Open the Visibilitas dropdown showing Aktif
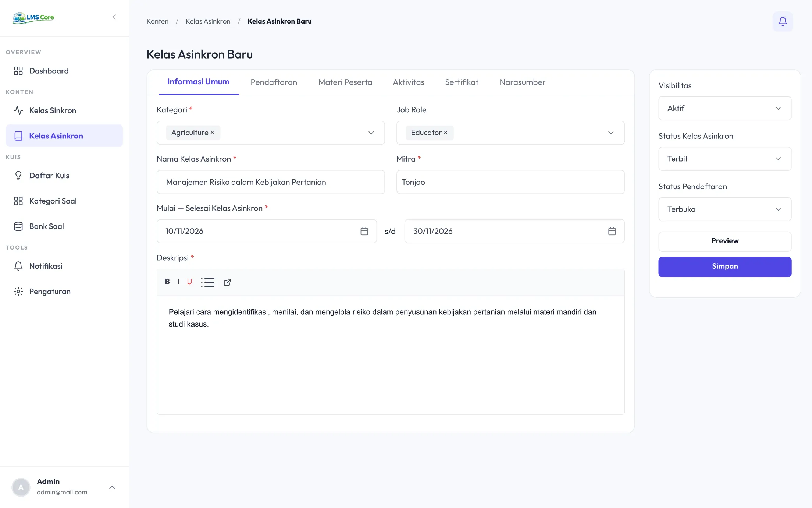This screenshot has height=508, width=812. click(725, 108)
